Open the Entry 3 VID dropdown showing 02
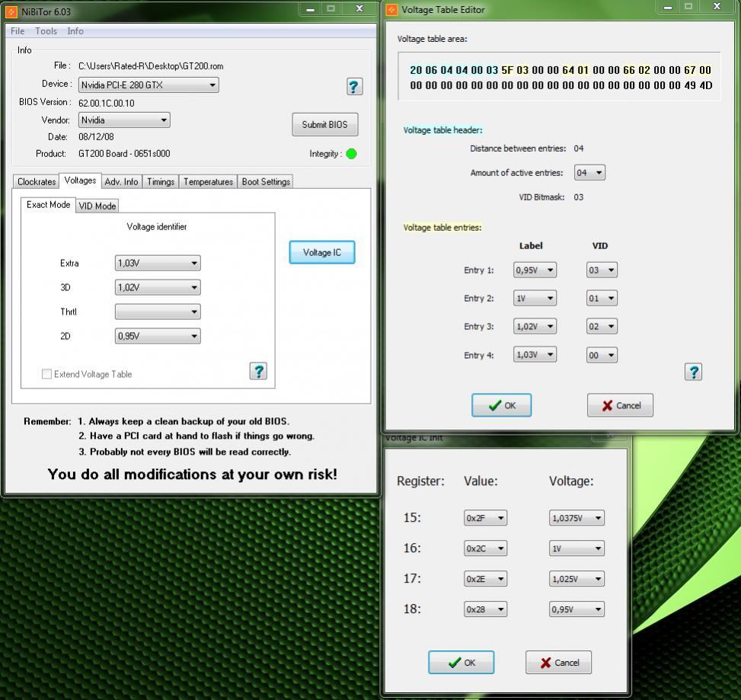 point(602,326)
